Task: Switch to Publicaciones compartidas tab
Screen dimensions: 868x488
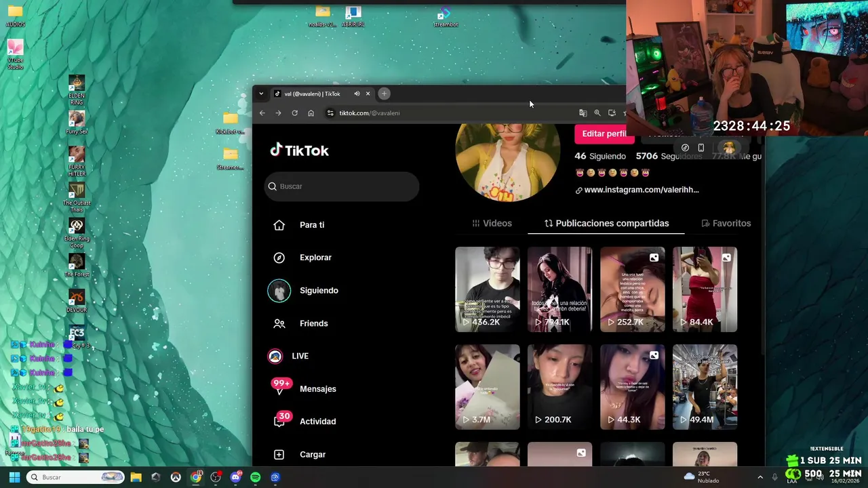Action: click(x=606, y=223)
